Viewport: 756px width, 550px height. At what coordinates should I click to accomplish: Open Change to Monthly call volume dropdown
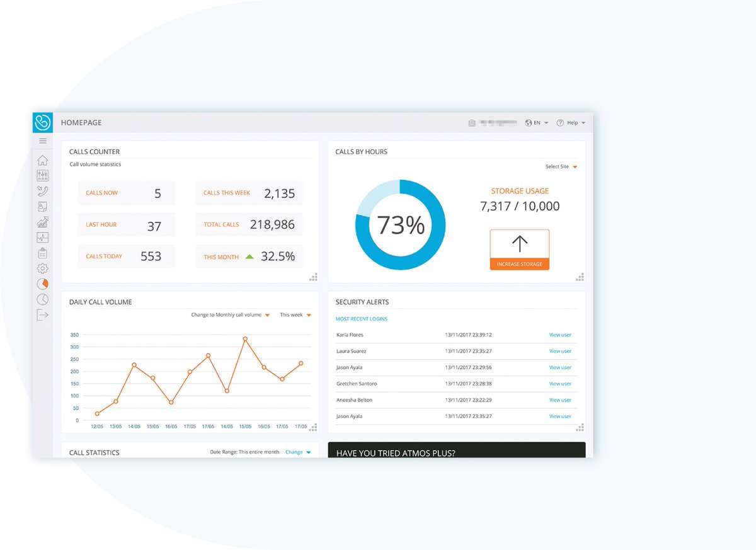click(x=231, y=315)
